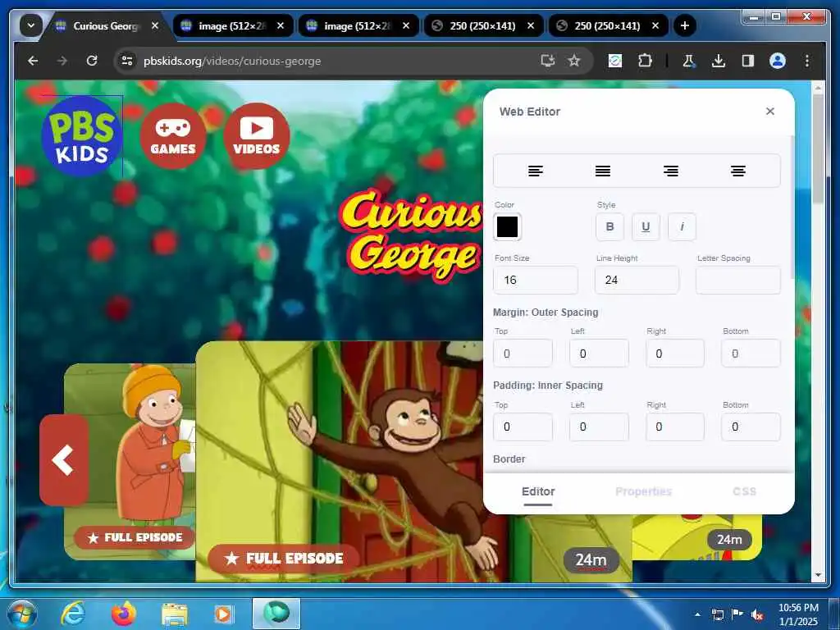
Task: Reload the current page
Action: [x=92, y=61]
